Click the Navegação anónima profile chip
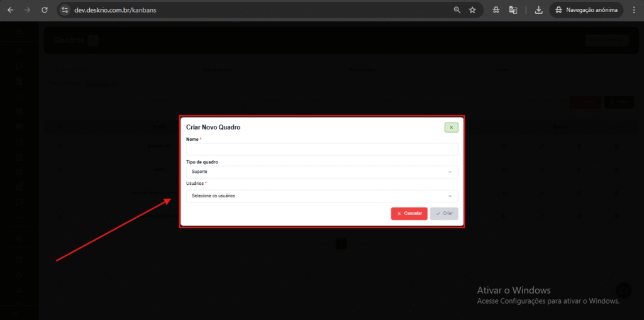The width and height of the screenshot is (644, 320). 587,10
